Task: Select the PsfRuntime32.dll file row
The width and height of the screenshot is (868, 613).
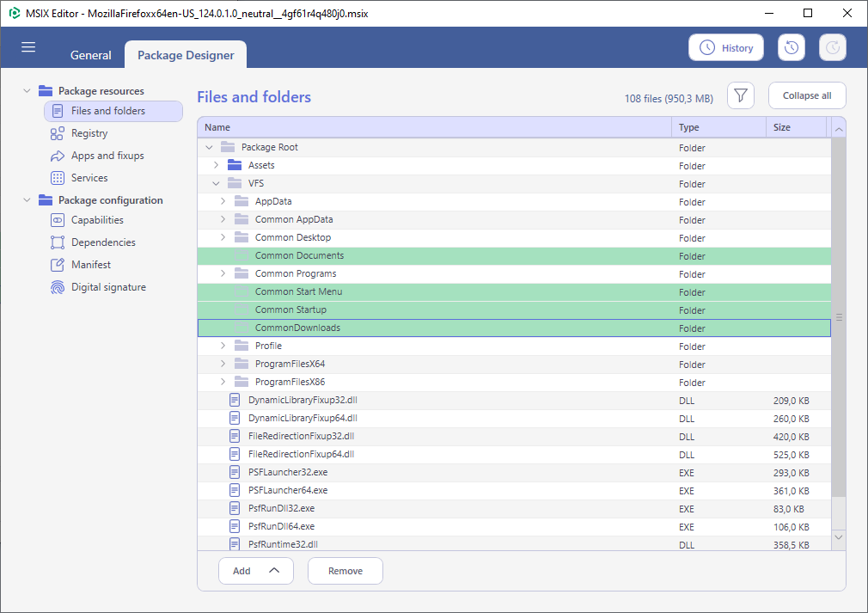Action: (514, 543)
